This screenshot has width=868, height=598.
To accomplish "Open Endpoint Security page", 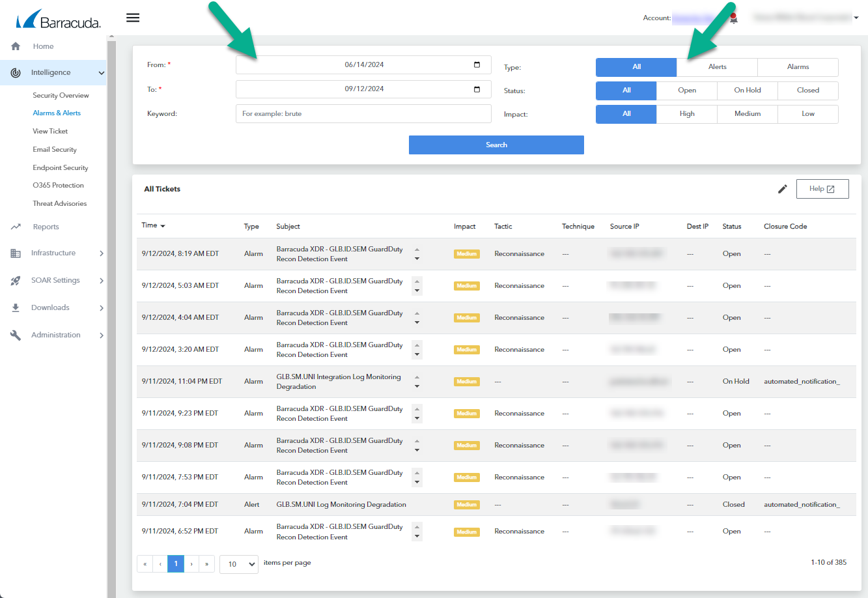I will (x=61, y=168).
